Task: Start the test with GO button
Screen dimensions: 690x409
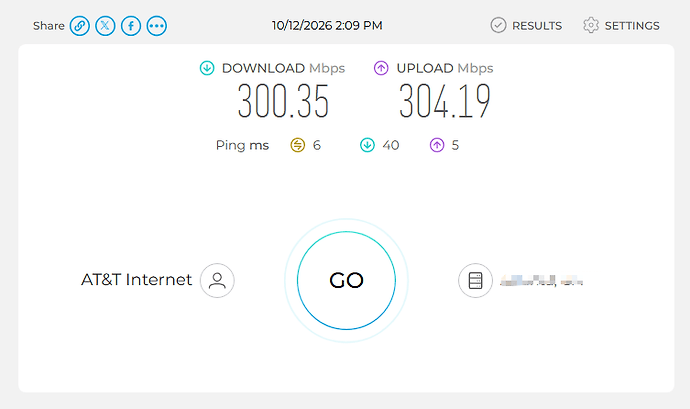Action: (x=346, y=280)
